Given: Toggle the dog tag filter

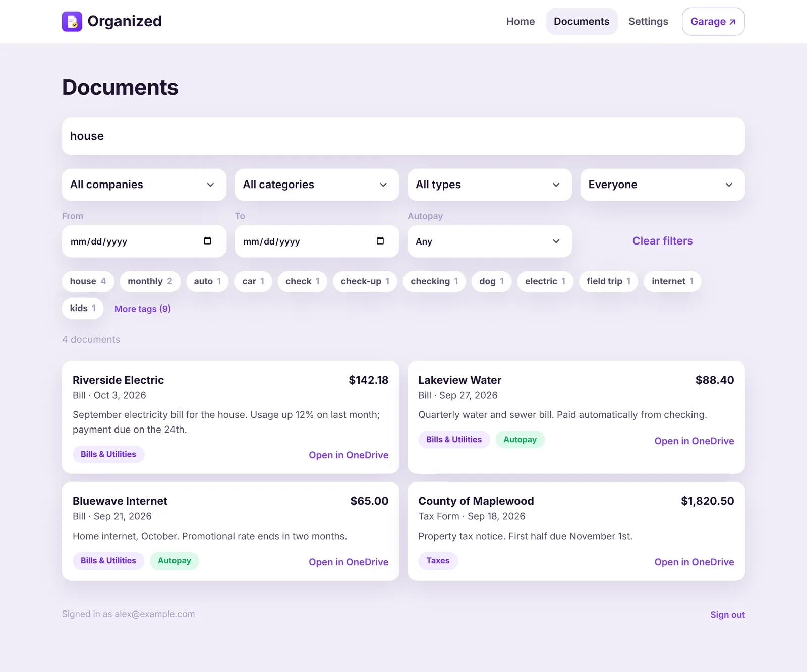Looking at the screenshot, I should (x=491, y=281).
